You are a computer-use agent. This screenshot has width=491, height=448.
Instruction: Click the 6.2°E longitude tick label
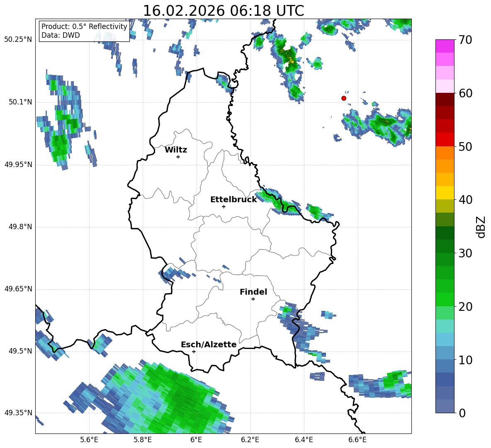pyautogui.click(x=250, y=440)
